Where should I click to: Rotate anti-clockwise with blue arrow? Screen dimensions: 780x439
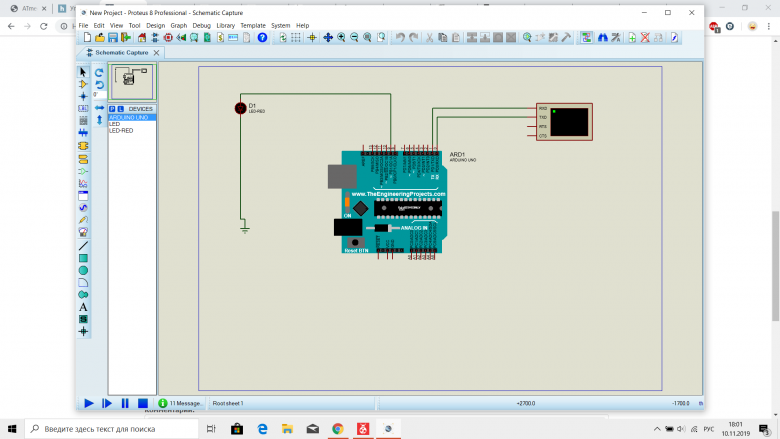99,85
